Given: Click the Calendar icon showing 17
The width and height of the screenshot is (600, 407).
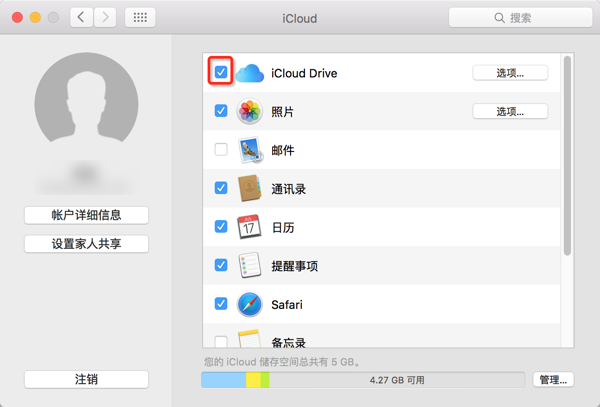Looking at the screenshot, I should point(249,227).
